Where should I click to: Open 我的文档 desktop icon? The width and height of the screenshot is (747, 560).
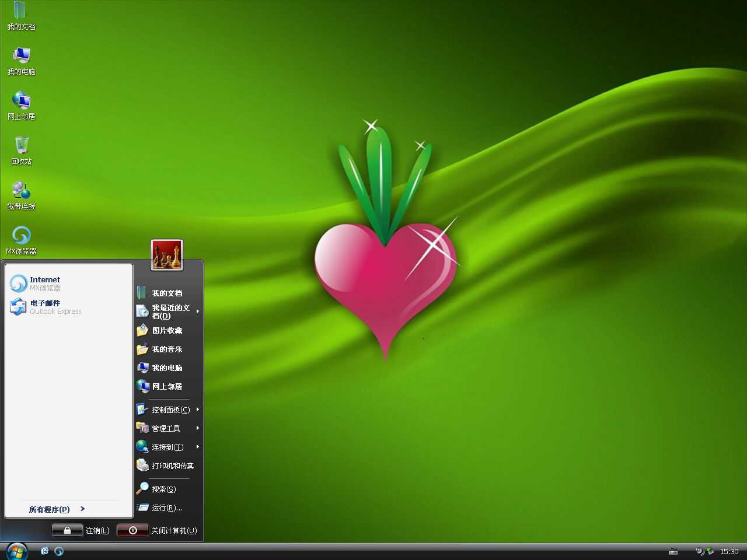pyautogui.click(x=21, y=15)
